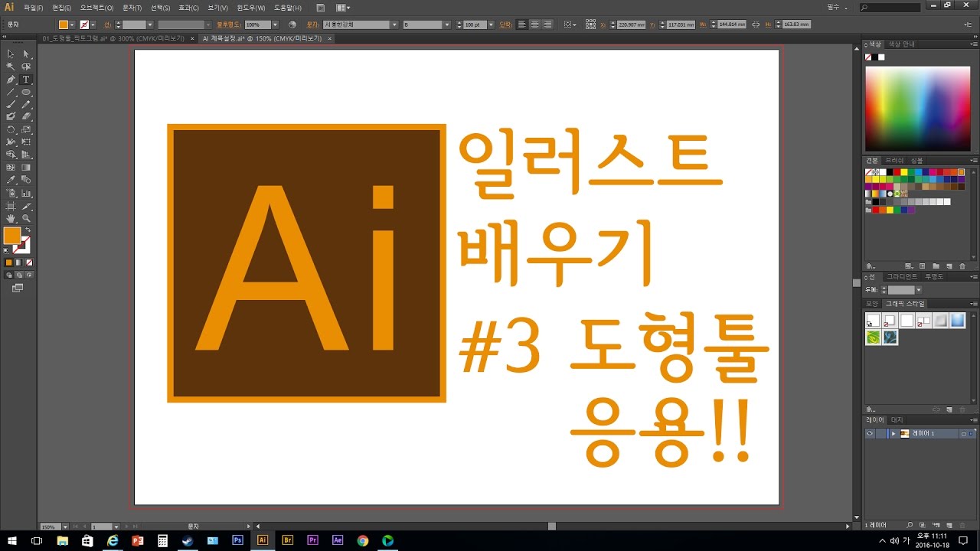Image resolution: width=980 pixels, height=551 pixels.
Task: Toggle visibility of 레이어 1 layer
Action: pyautogui.click(x=870, y=433)
